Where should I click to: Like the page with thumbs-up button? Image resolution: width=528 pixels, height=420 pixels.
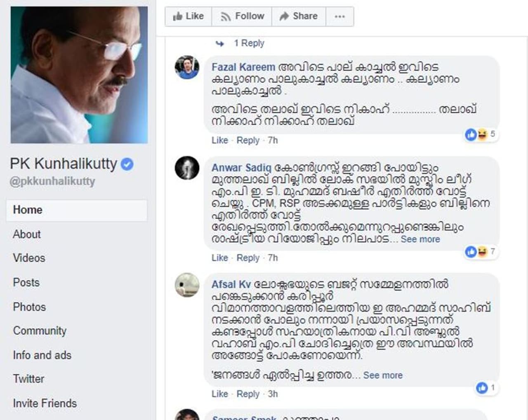188,16
